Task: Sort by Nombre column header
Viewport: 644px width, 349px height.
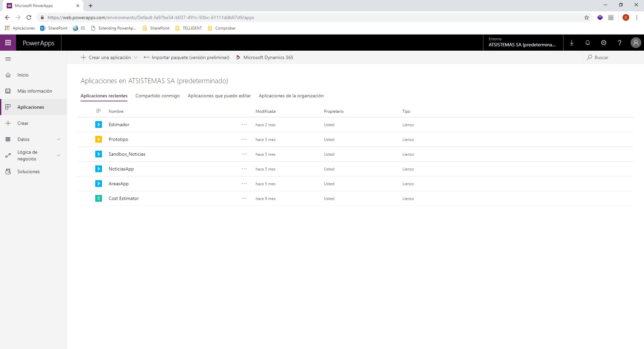Action: [x=116, y=111]
